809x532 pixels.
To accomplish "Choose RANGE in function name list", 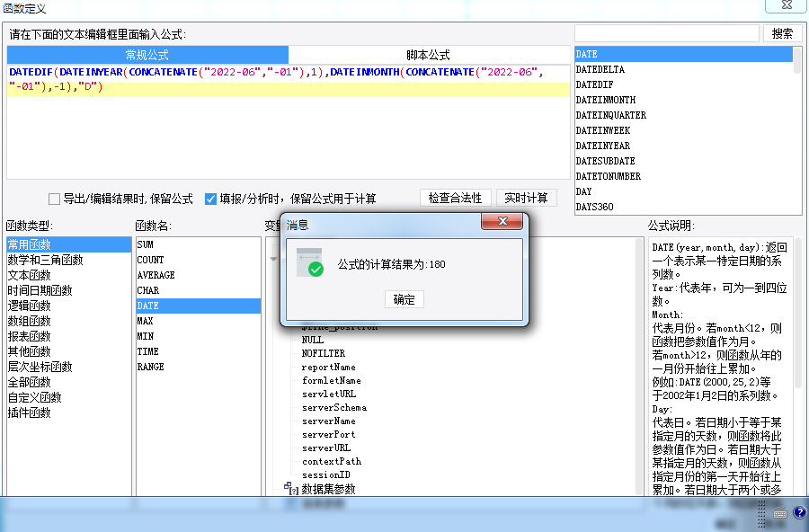I will click(199, 367).
